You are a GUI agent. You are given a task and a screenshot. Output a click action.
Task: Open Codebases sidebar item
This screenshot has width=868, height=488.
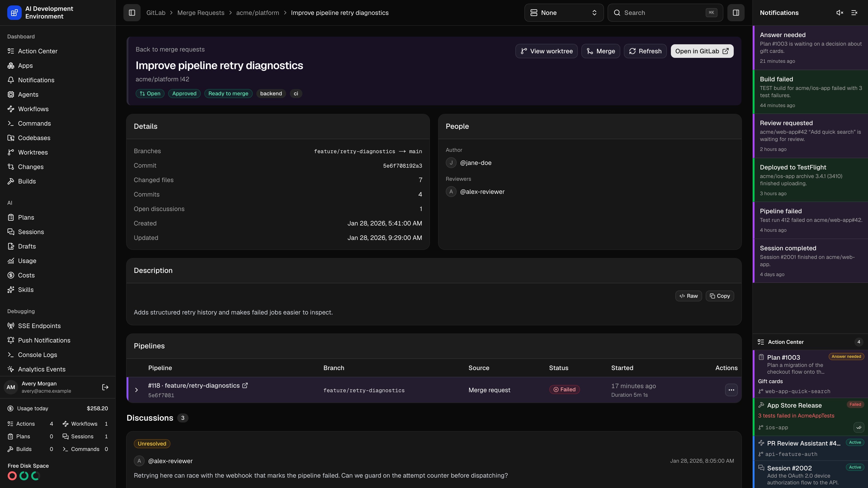58,138
